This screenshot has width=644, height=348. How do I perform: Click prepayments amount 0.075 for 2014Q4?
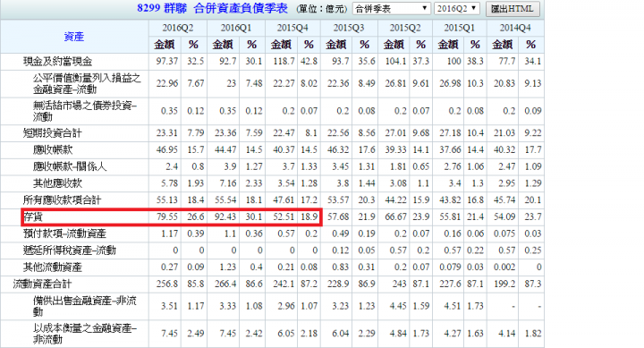504,233
